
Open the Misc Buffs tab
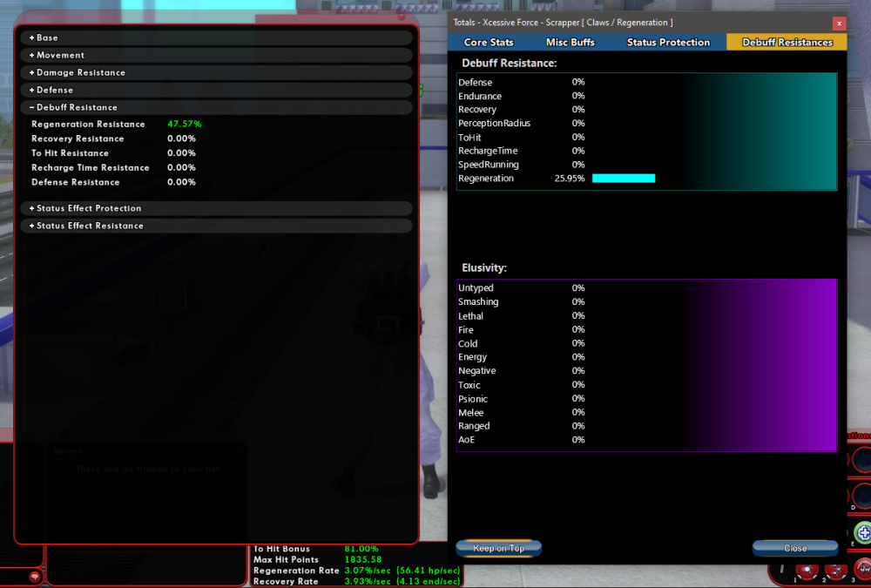pyautogui.click(x=571, y=42)
